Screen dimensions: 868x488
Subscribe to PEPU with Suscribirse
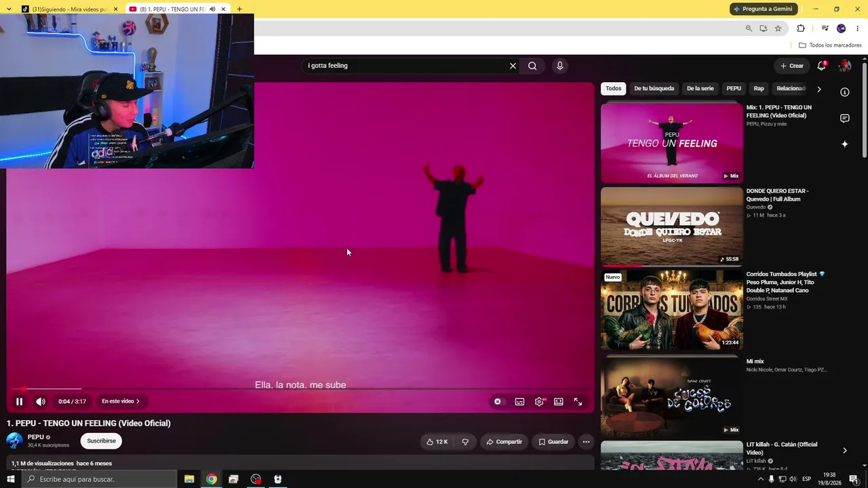pyautogui.click(x=101, y=441)
